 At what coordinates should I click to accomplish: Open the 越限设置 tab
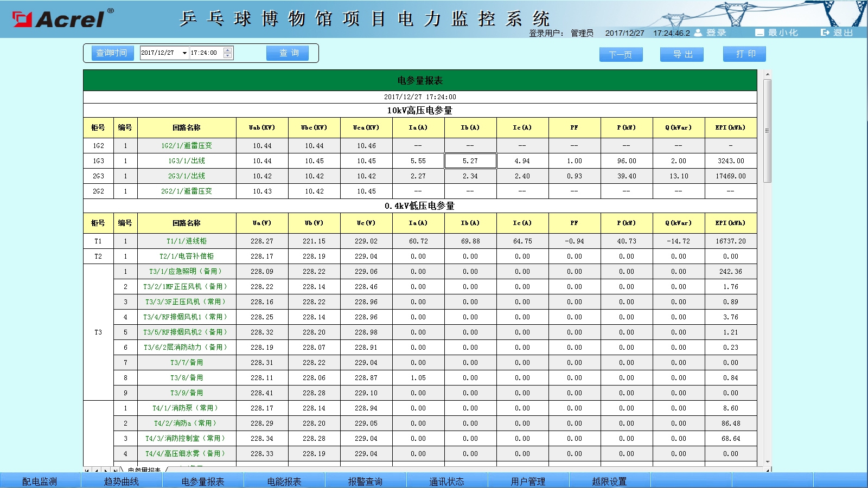[x=610, y=480]
